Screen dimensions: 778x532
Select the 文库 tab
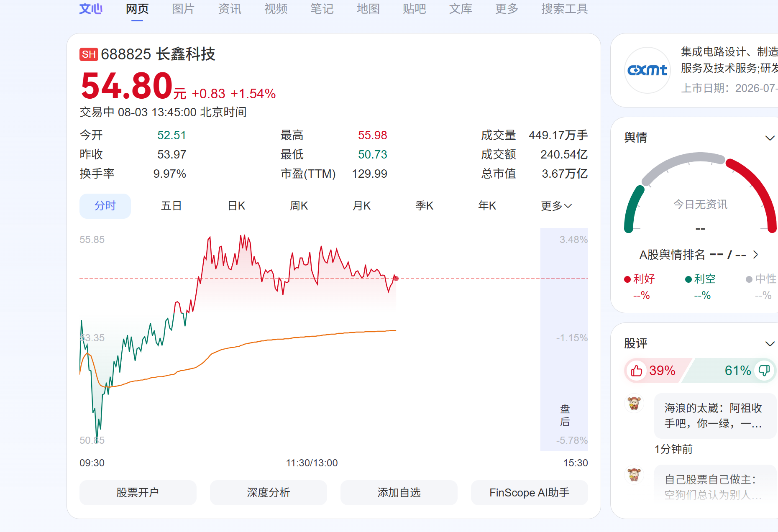(x=461, y=9)
